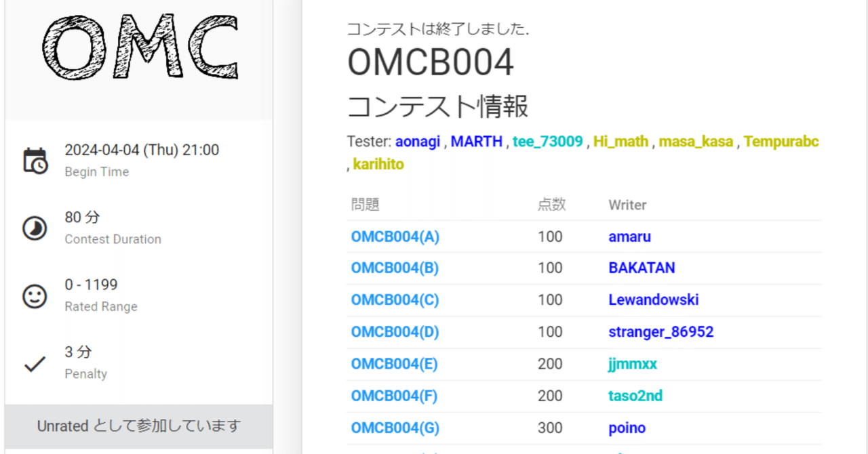Open BAKATAN's writer profile
Screen dimensions: 868x454
(642, 268)
